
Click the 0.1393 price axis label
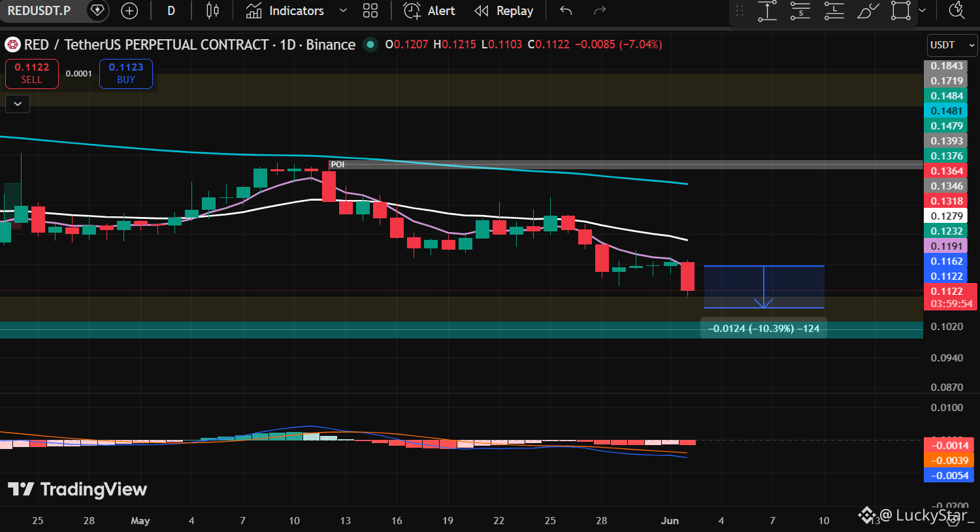pos(947,141)
